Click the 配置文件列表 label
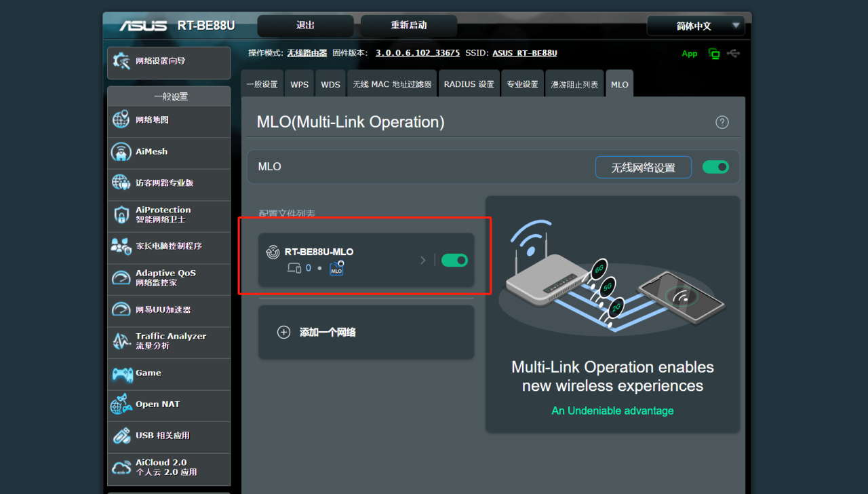Viewport: 868px width, 494px height. [287, 213]
